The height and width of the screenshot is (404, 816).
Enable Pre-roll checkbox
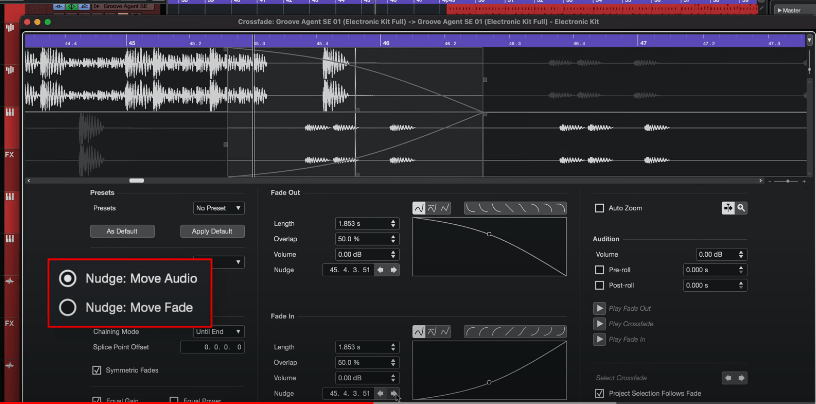(600, 270)
